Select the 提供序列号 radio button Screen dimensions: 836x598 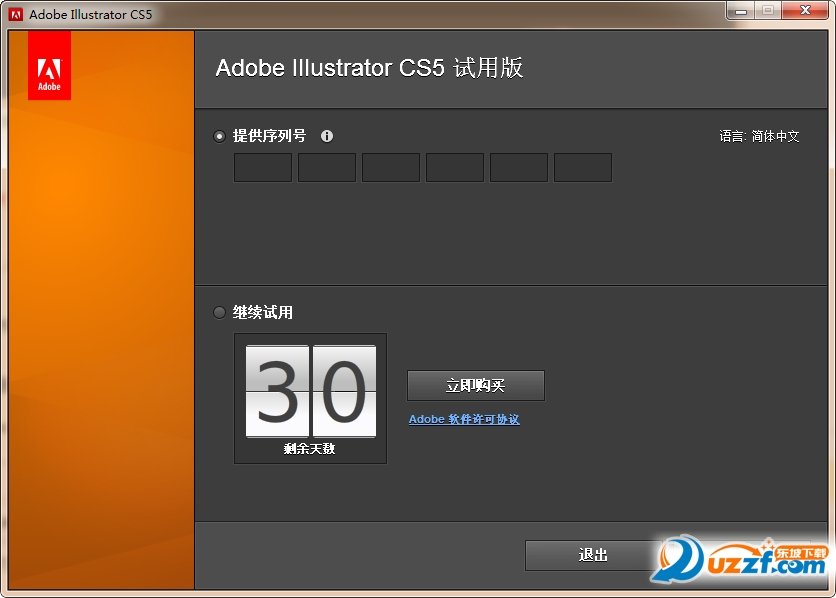(x=220, y=136)
